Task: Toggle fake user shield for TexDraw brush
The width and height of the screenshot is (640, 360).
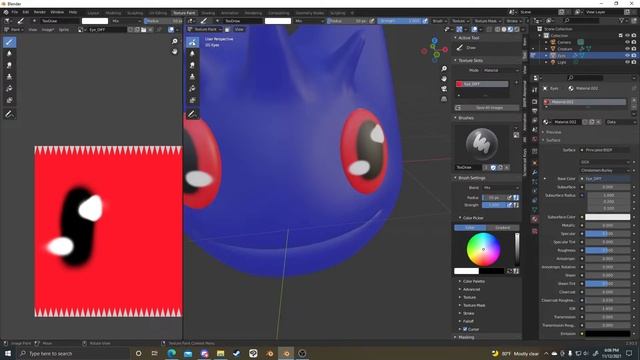Action: click(x=493, y=167)
